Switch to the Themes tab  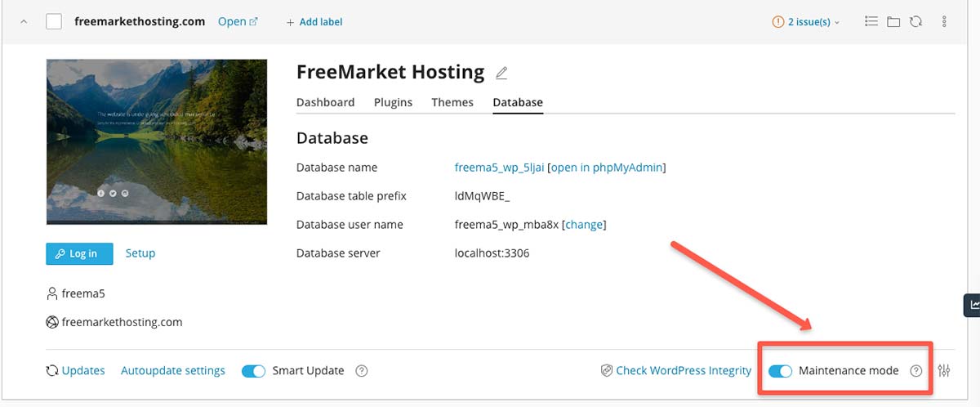tap(452, 102)
